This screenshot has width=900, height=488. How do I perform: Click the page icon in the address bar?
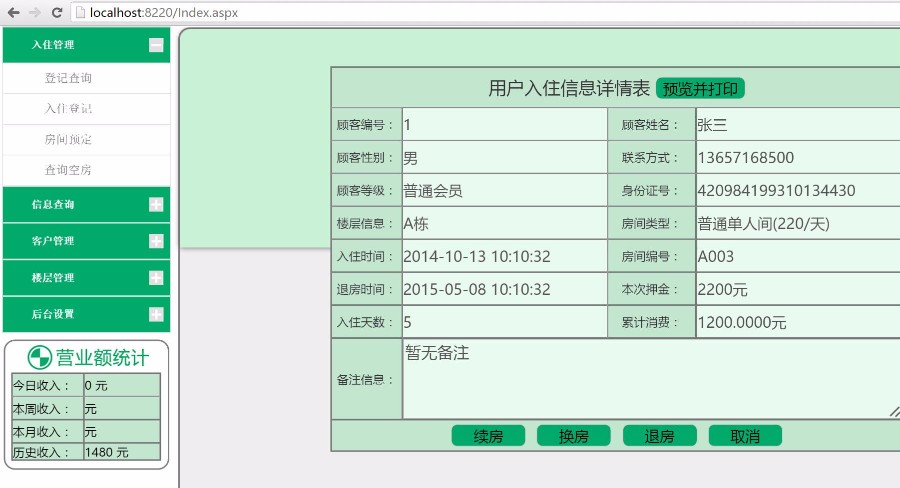[80, 13]
